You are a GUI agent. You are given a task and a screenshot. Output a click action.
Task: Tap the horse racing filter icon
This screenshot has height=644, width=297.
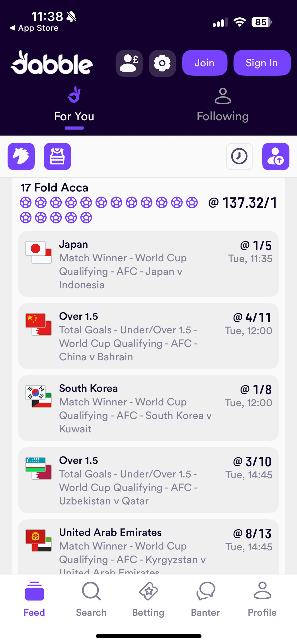coord(21,156)
